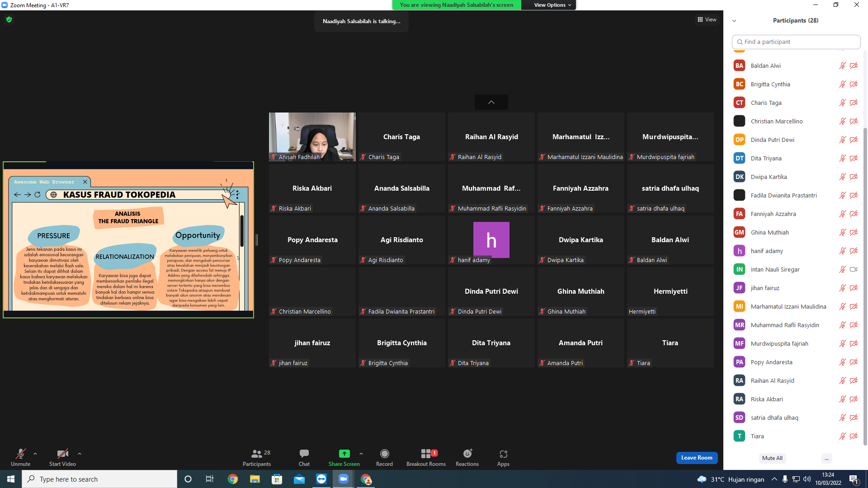
Task: Toggle Brigitta Cynthia's microphone in participant list
Action: pos(843,84)
